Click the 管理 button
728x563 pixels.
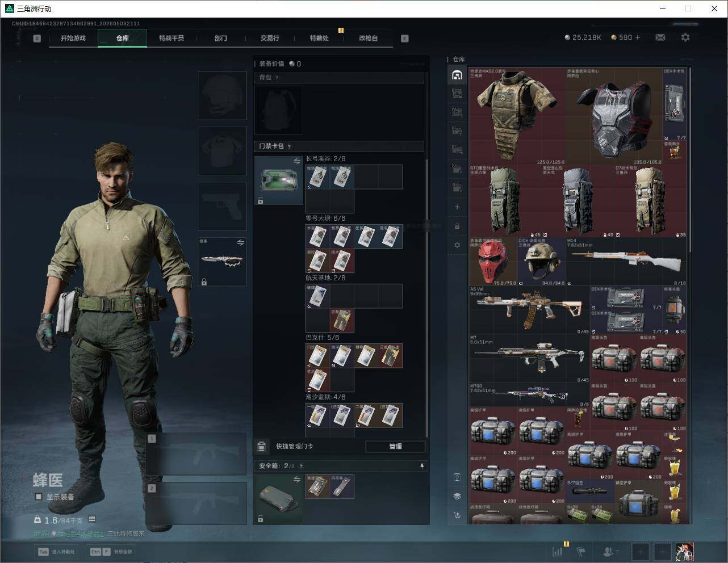pyautogui.click(x=395, y=447)
